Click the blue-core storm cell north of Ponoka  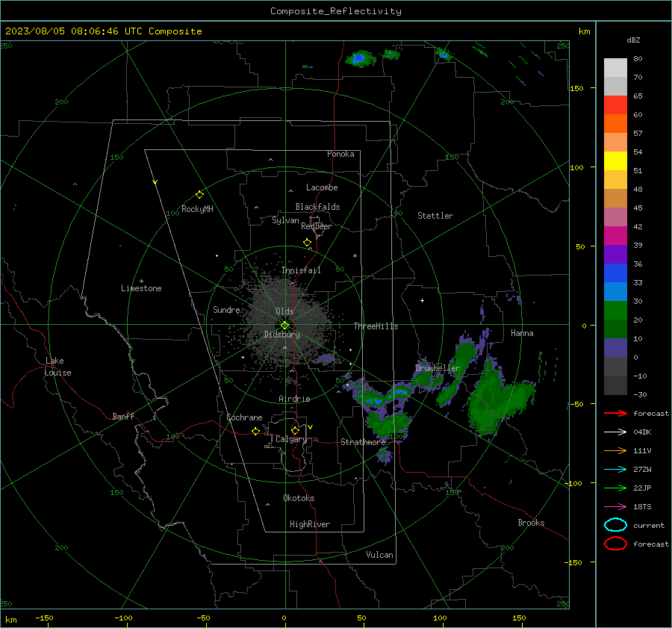click(x=359, y=58)
